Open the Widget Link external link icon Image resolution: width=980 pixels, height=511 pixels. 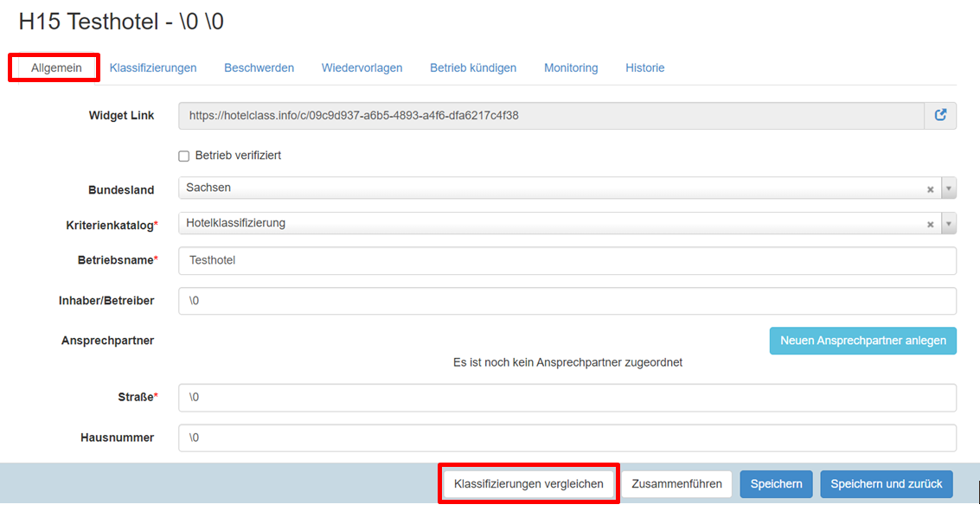[940, 115]
